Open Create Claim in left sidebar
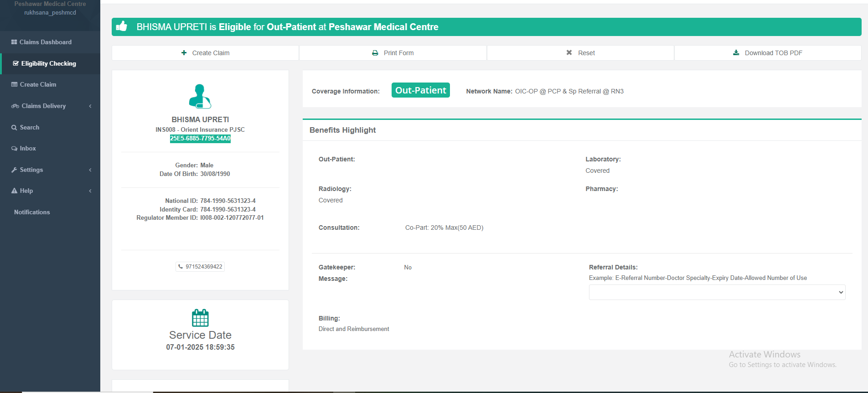The image size is (868, 393). coord(38,84)
